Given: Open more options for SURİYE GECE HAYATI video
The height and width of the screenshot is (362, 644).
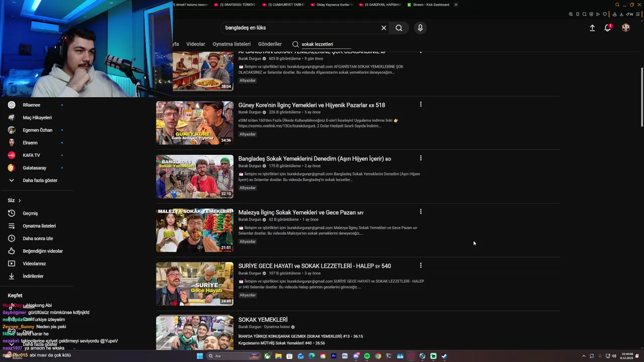Looking at the screenshot, I should [421, 265].
